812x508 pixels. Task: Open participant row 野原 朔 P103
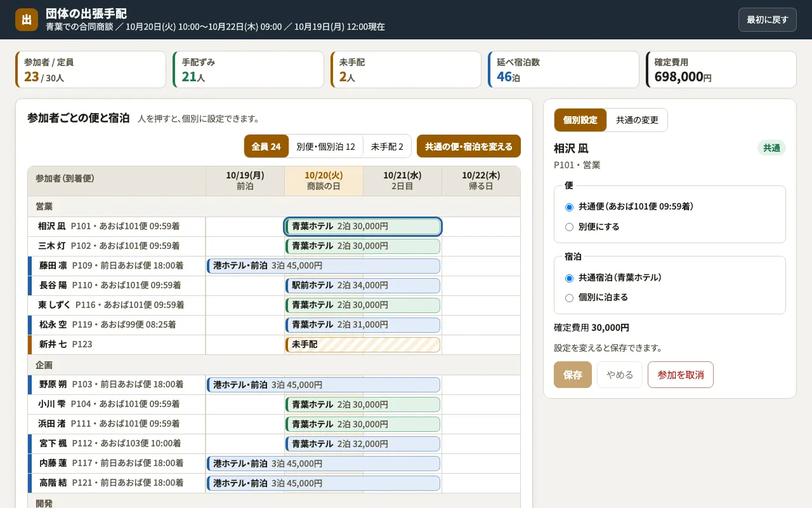117,384
